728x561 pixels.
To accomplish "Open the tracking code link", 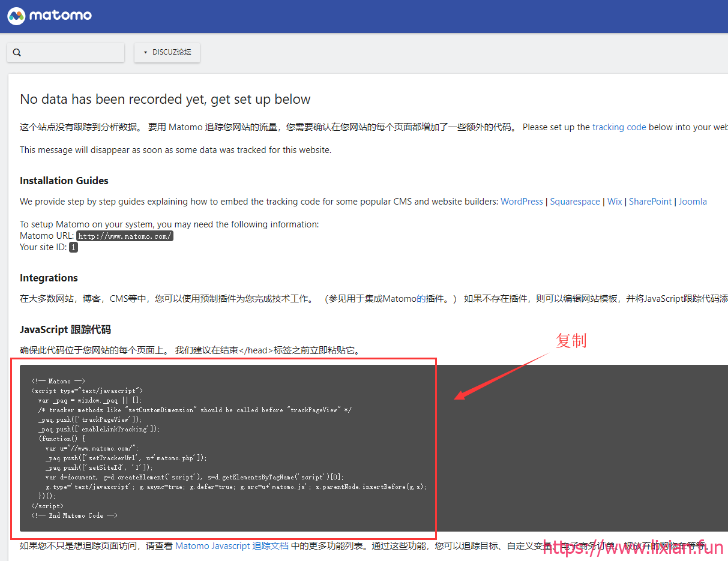I will pos(619,127).
